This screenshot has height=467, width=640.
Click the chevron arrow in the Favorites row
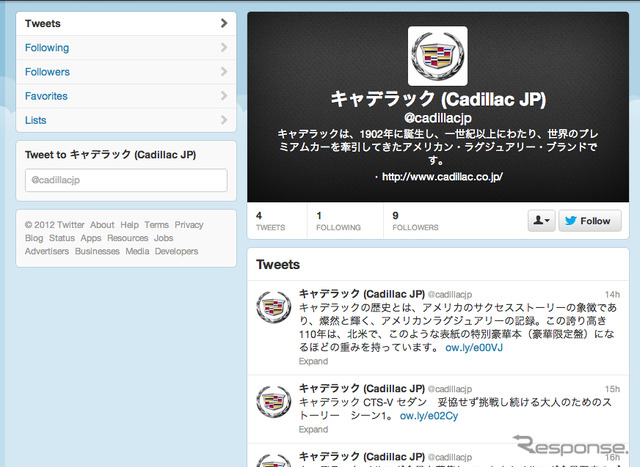(224, 96)
